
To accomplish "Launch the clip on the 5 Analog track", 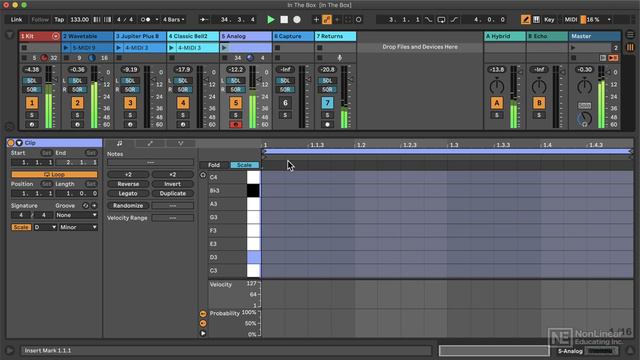I will click(x=224, y=48).
